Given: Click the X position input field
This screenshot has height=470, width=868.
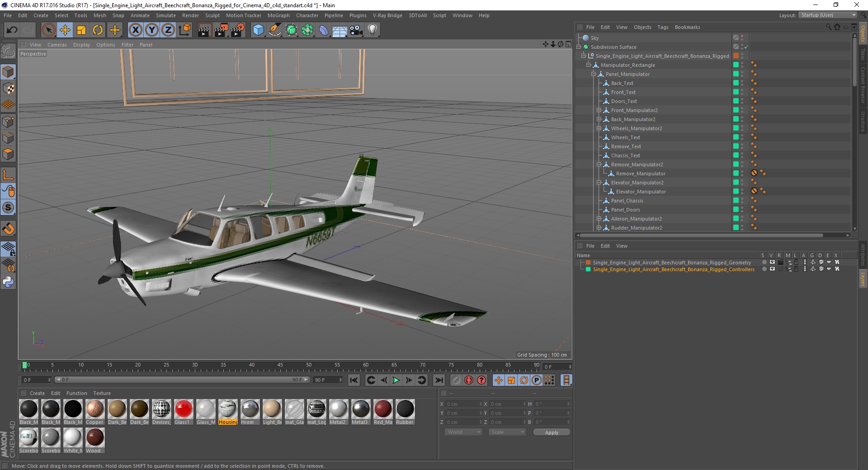Looking at the screenshot, I should click(463, 404).
